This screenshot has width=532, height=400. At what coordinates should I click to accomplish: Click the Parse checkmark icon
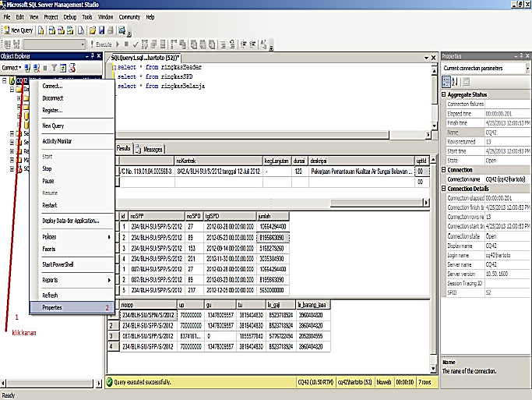[136, 44]
